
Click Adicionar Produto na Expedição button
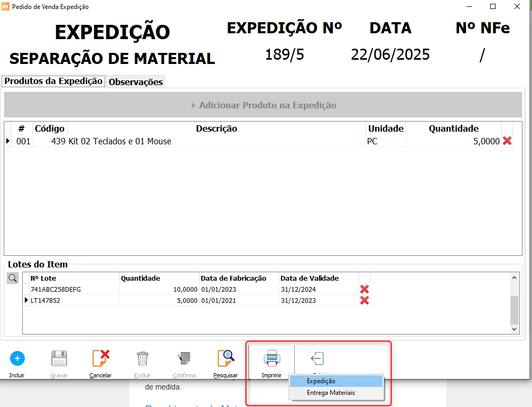[263, 105]
